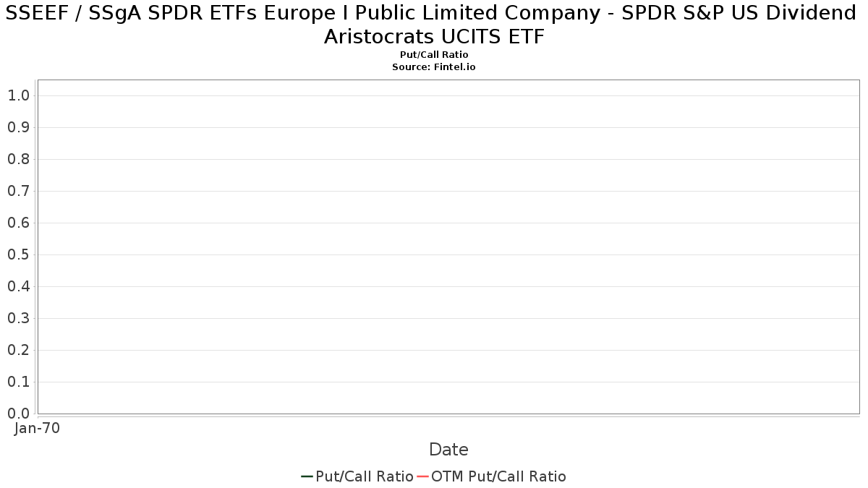Click the 0.7 y-axis label
868x488 pixels.
[18, 191]
